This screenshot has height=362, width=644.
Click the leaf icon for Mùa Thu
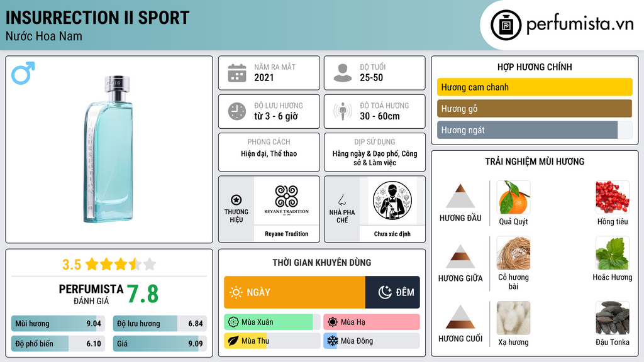233,341
